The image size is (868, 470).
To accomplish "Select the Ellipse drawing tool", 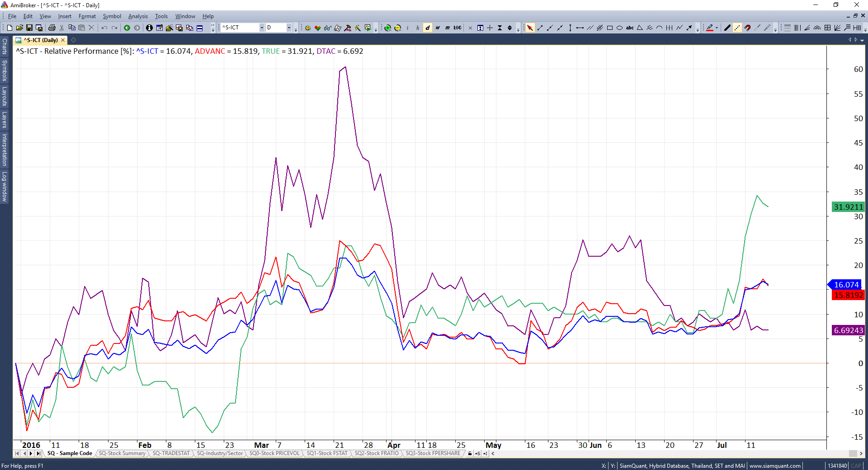I will pyautogui.click(x=620, y=28).
